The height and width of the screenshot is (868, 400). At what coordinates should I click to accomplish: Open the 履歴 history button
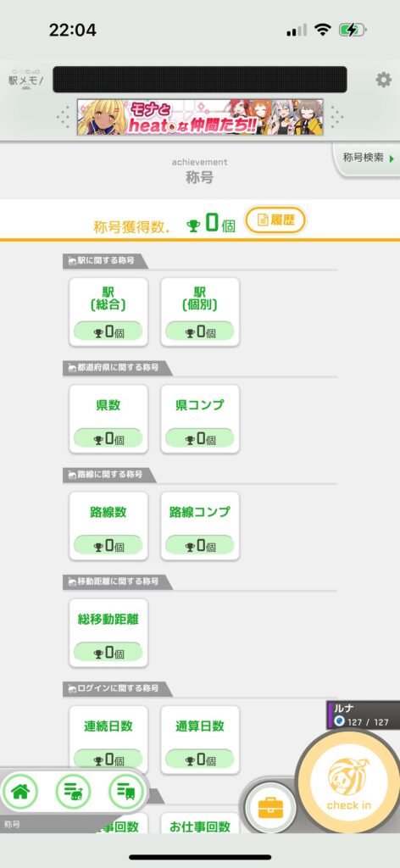275,220
